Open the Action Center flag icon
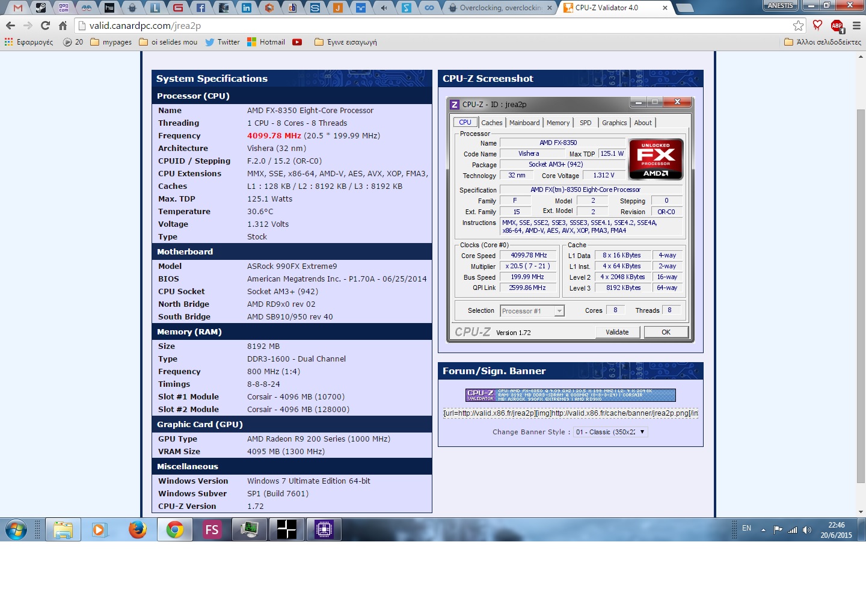This screenshot has width=866, height=616. pyautogui.click(x=778, y=530)
